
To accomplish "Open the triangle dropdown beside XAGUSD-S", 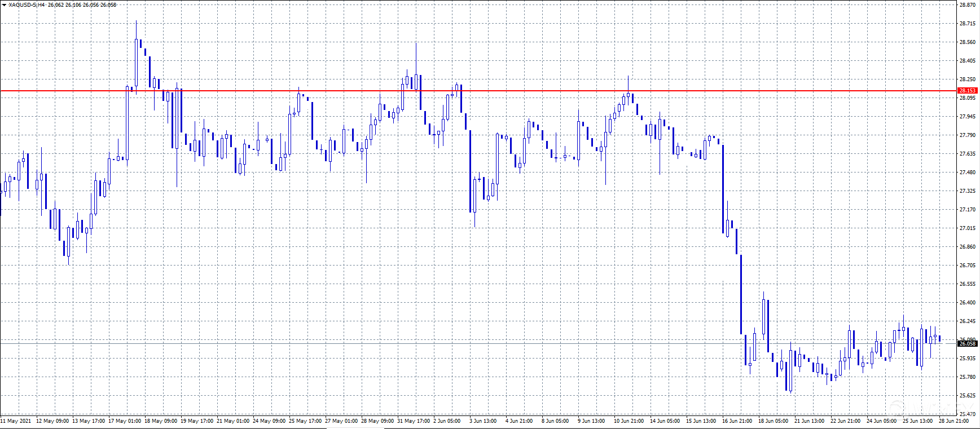I will tap(4, 5).
